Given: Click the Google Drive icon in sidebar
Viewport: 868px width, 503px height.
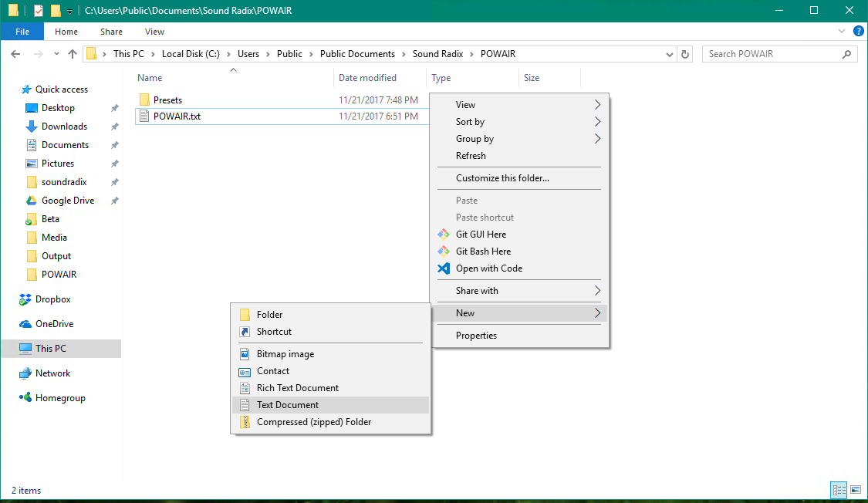Looking at the screenshot, I should (32, 201).
